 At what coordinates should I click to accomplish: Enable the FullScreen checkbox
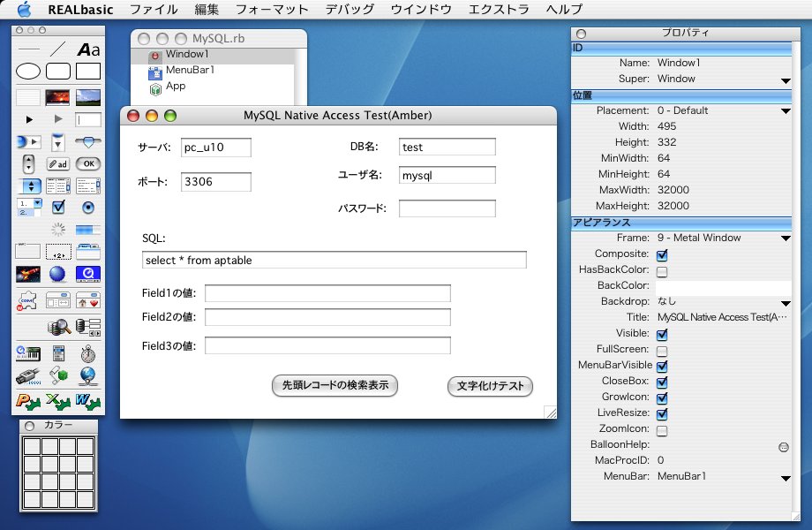(x=662, y=351)
